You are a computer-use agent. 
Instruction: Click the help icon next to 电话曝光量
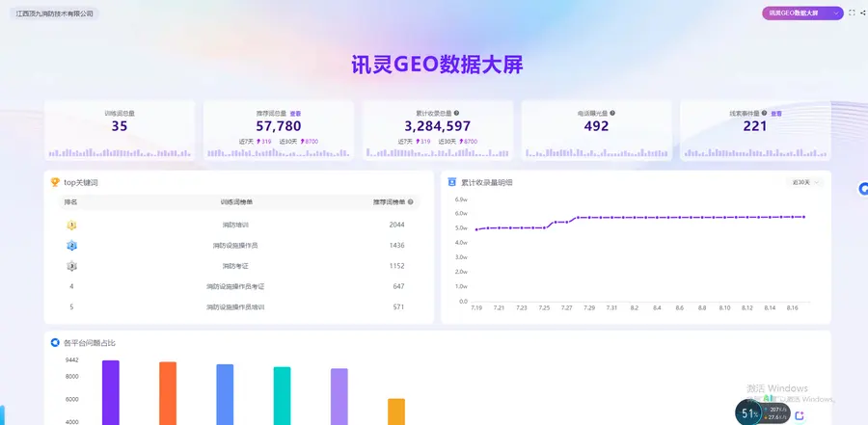pyautogui.click(x=612, y=113)
